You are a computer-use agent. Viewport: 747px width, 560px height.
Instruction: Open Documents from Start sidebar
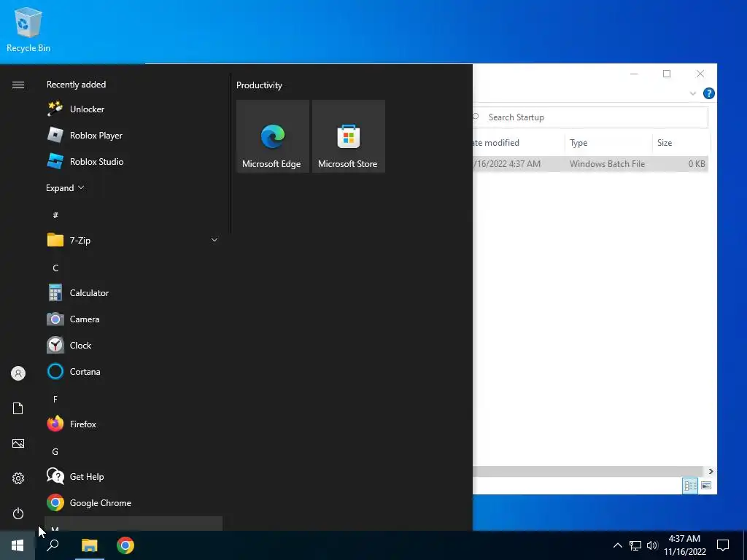click(x=18, y=408)
